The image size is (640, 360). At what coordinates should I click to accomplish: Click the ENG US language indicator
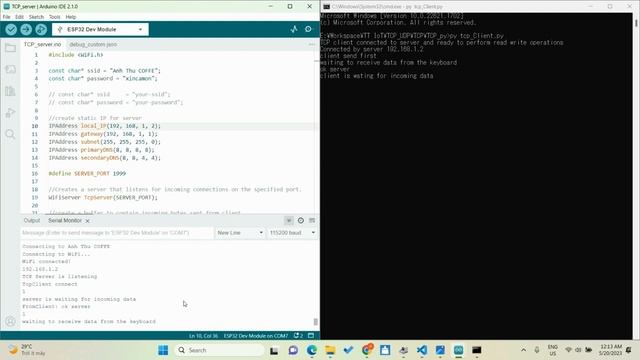(x=553, y=350)
